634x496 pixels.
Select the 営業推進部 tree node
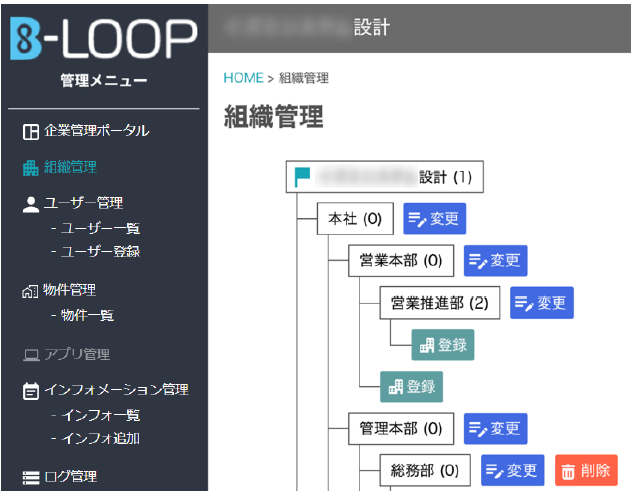(439, 303)
